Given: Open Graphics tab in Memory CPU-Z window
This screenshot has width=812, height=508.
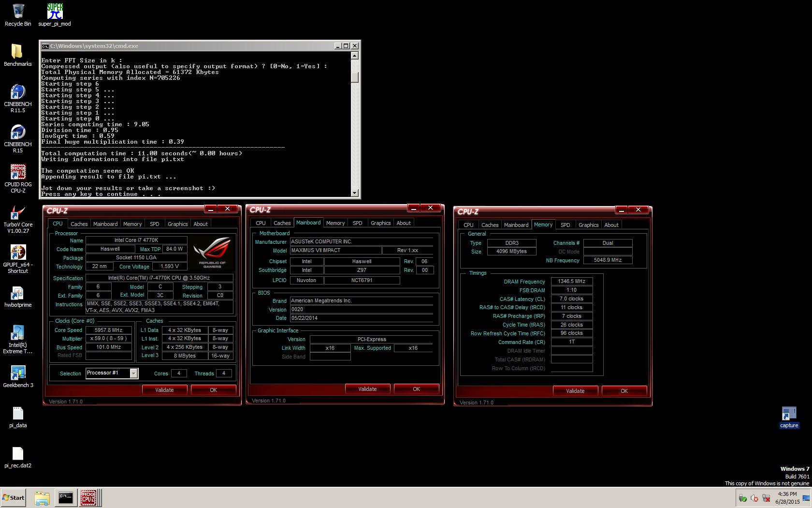Looking at the screenshot, I should pos(589,225).
